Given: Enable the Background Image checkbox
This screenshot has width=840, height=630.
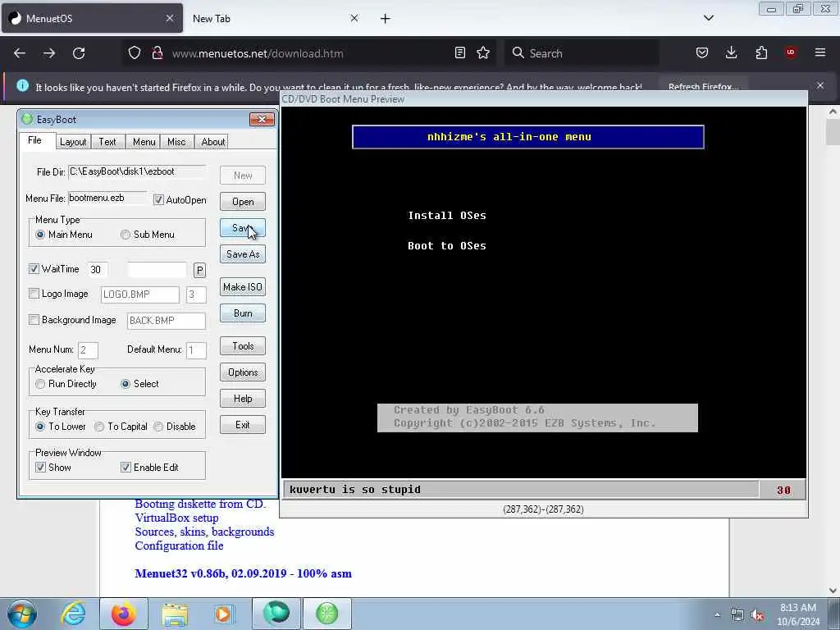Looking at the screenshot, I should (34, 320).
